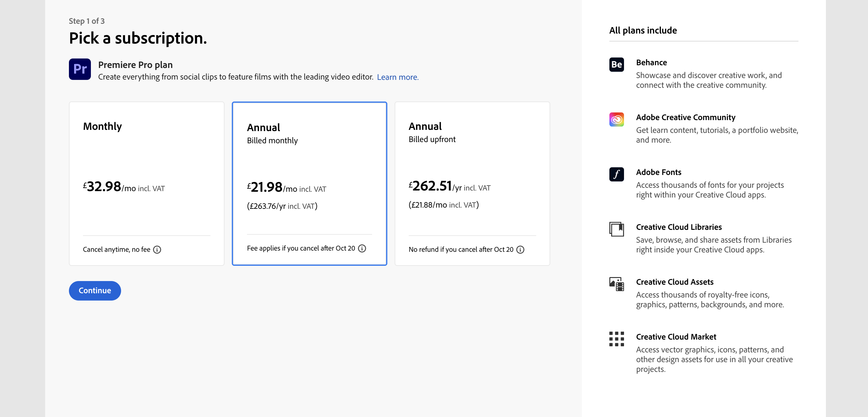The width and height of the screenshot is (868, 417).
Task: Click 'Access thousands of fonts' description
Action: [710, 190]
